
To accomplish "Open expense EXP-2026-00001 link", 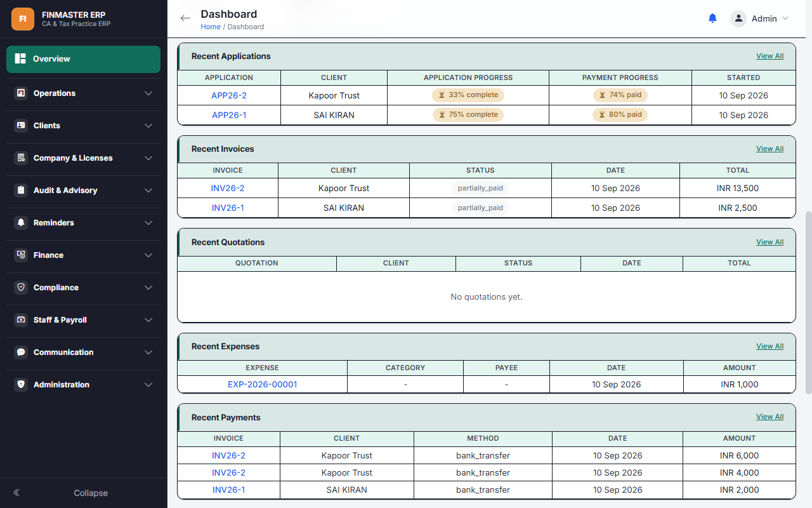I will click(263, 384).
